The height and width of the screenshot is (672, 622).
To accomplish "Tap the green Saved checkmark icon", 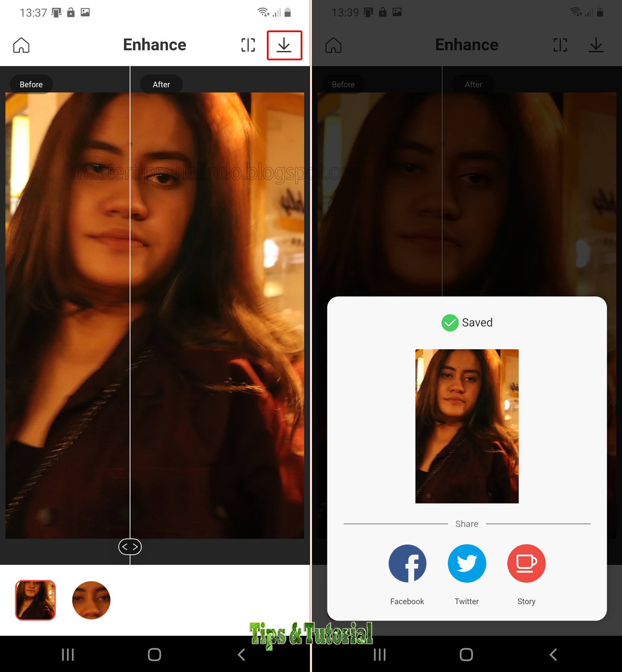I will point(450,323).
